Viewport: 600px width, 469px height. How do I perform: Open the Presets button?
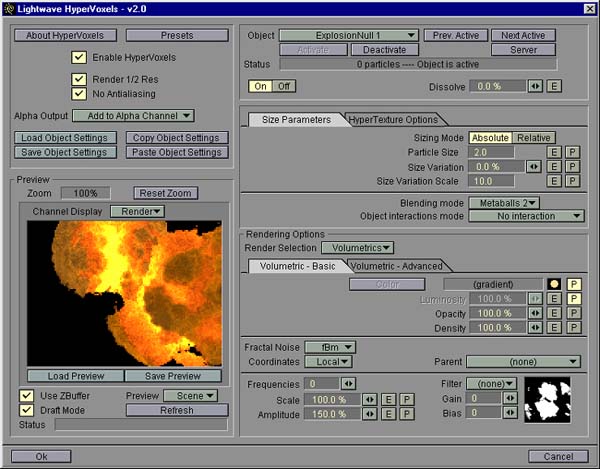coord(177,36)
